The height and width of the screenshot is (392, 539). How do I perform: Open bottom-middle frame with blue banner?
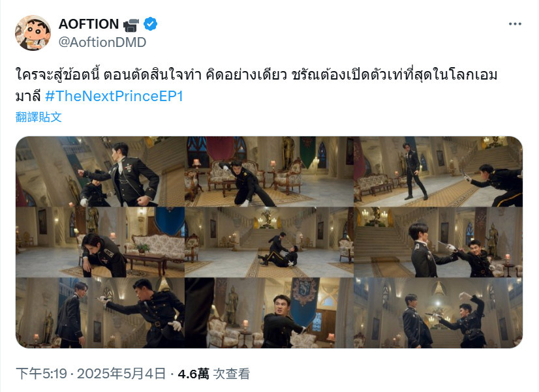coord(269,313)
